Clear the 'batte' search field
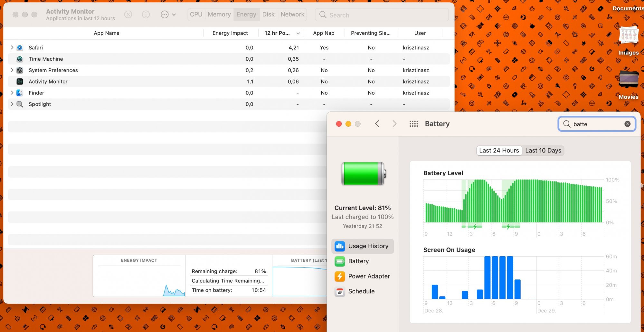The width and height of the screenshot is (644, 332). (x=628, y=124)
